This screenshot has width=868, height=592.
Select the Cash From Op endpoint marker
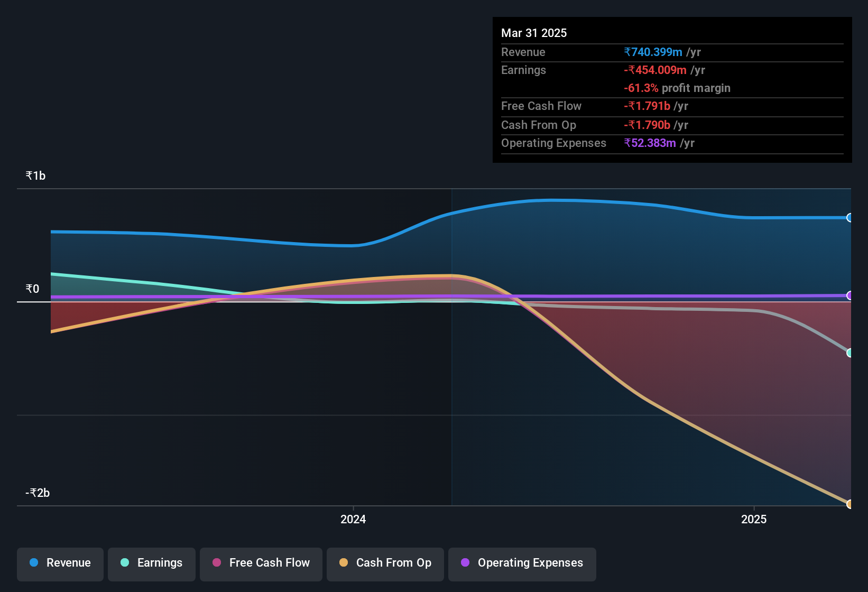click(850, 504)
